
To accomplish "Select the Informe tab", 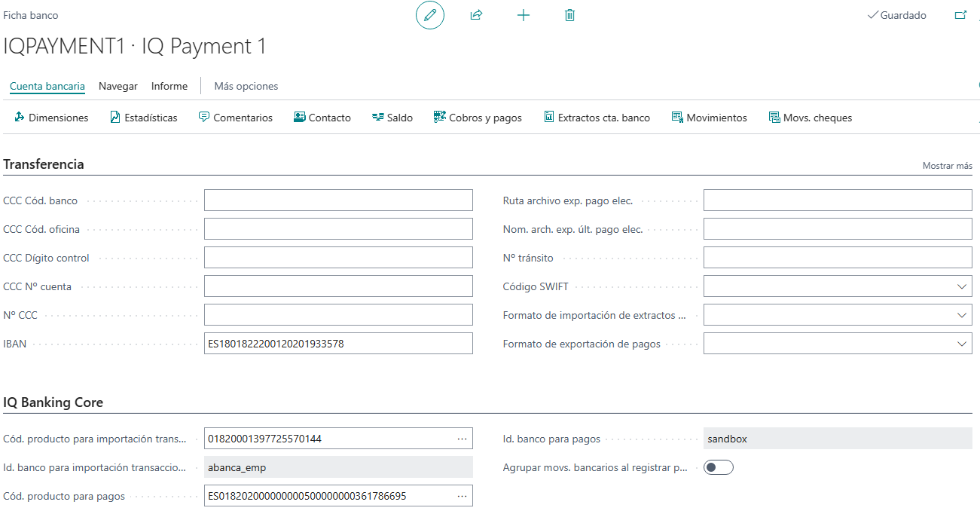I will (169, 86).
